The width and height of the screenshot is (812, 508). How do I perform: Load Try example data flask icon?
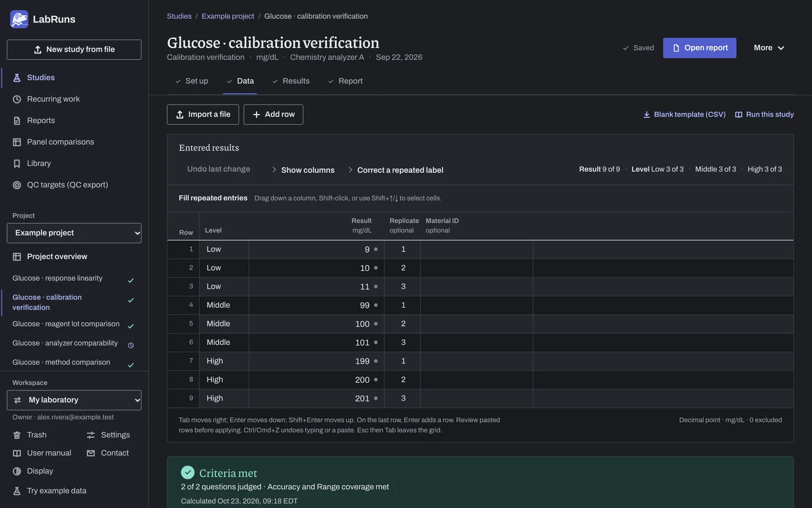coord(17,491)
